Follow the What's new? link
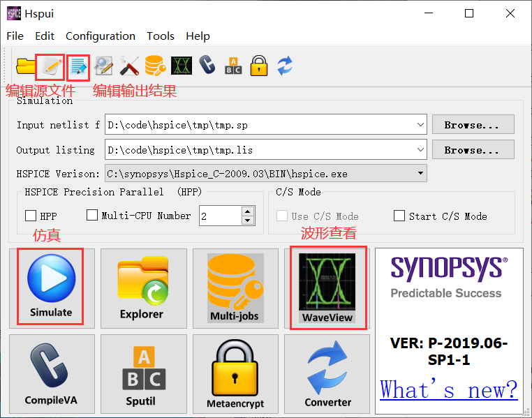The image size is (532, 418). [449, 390]
